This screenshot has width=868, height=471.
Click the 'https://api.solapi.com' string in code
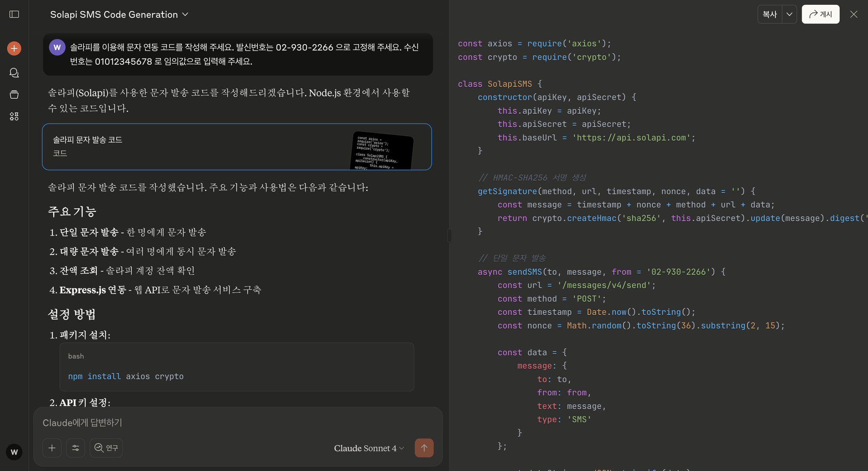(631, 137)
